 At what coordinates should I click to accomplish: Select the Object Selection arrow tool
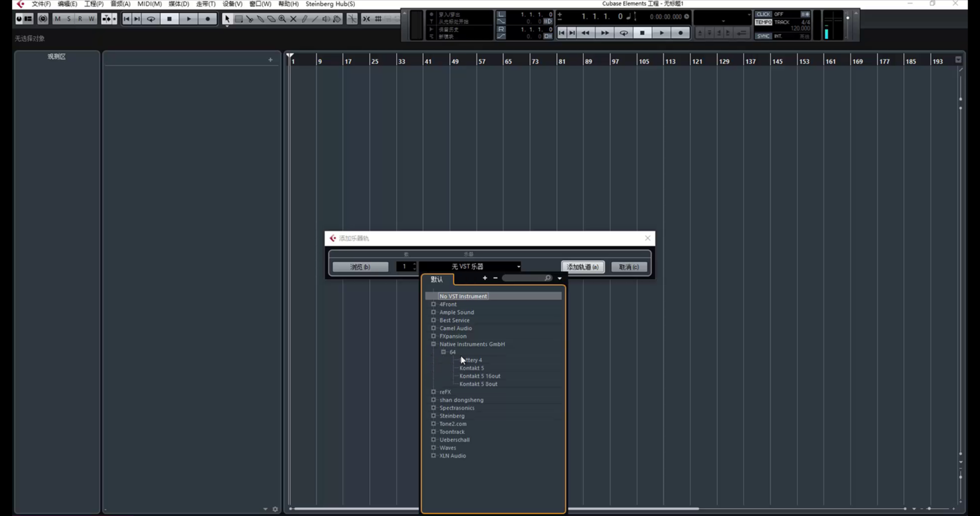click(x=227, y=19)
